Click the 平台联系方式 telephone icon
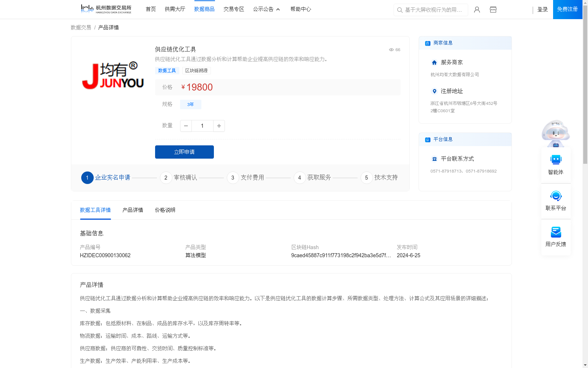 pos(434,159)
